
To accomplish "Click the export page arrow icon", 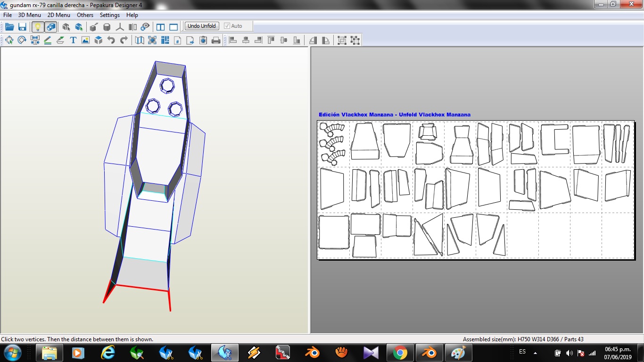I will (x=190, y=40).
